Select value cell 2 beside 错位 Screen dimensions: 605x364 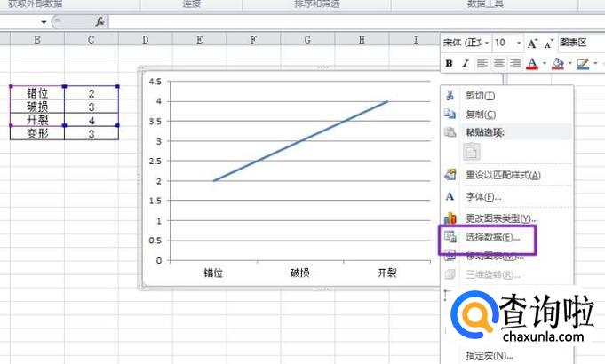tap(92, 93)
